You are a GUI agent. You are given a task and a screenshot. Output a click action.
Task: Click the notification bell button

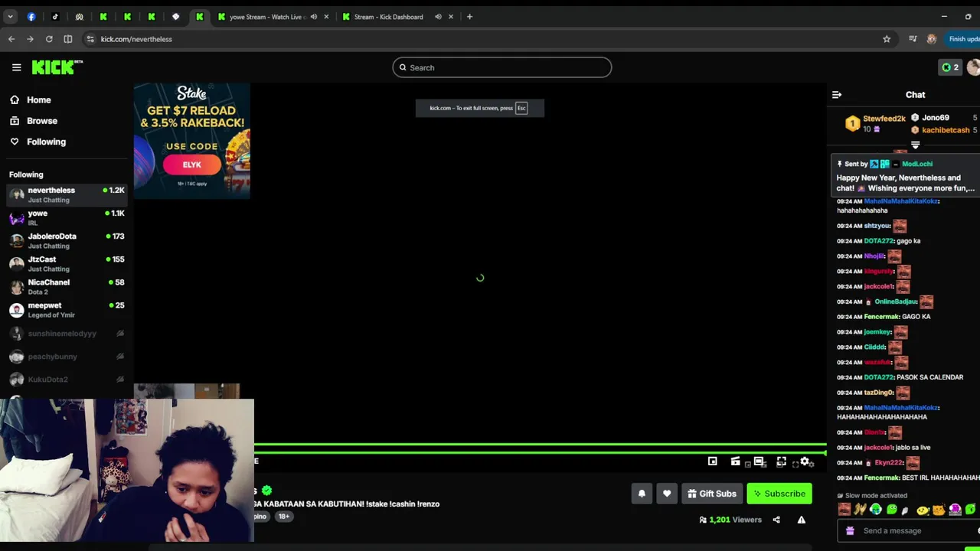click(642, 494)
